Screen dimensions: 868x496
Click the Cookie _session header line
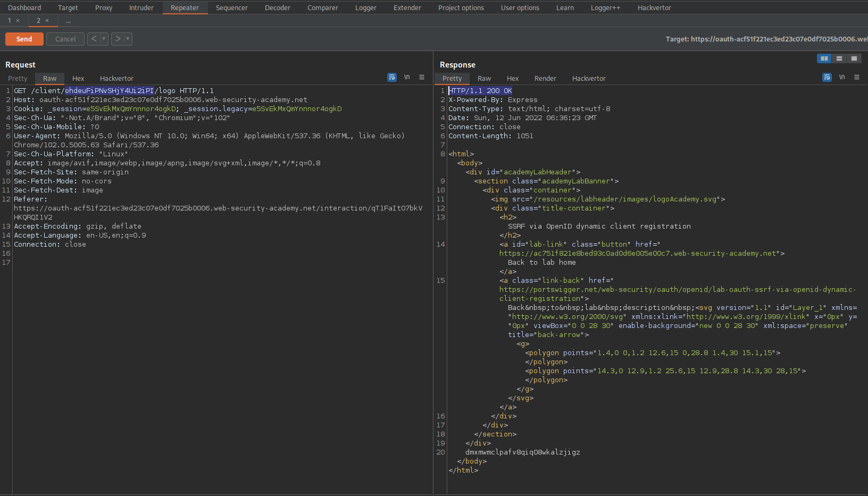[x=178, y=109]
